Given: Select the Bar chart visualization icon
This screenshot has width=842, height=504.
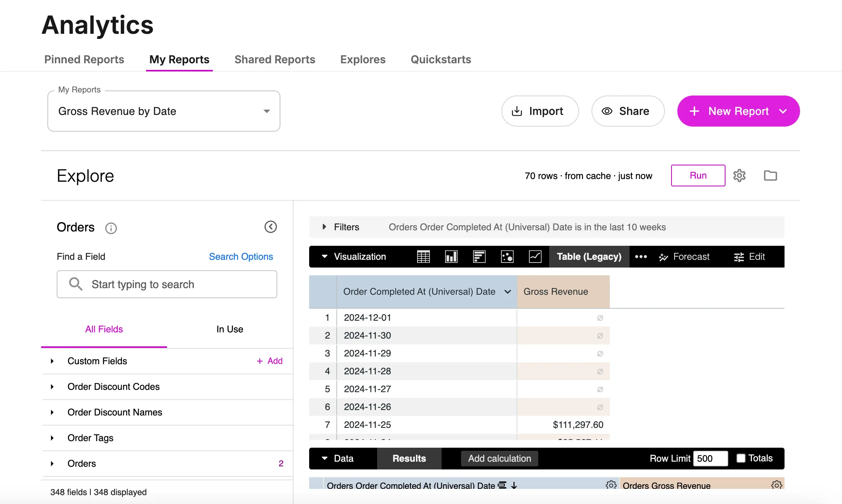Looking at the screenshot, I should [479, 257].
